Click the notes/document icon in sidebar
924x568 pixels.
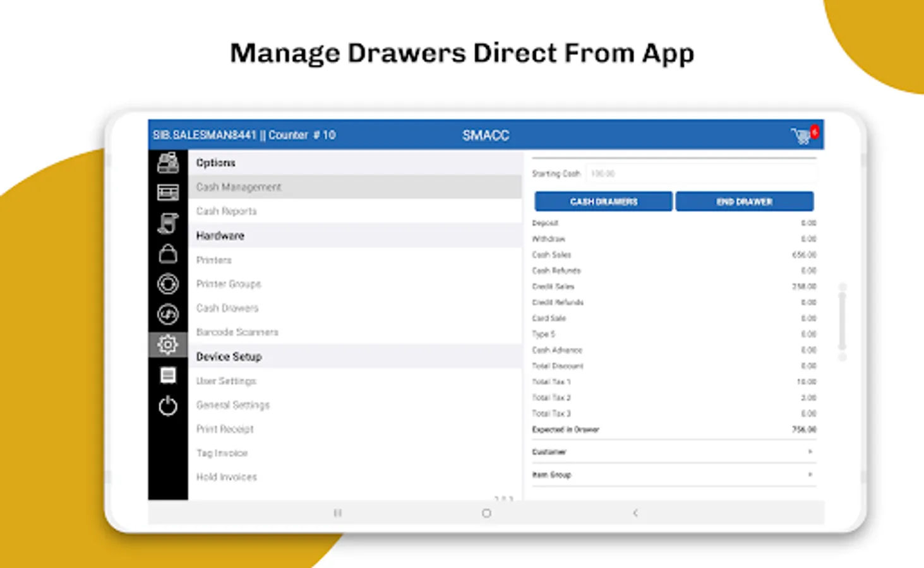[167, 376]
